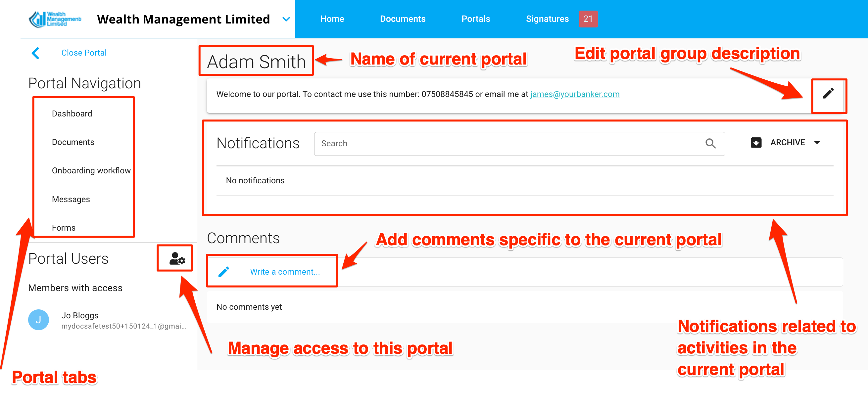Image resolution: width=868 pixels, height=405 pixels.
Task: Click the blue pencil comment icon
Action: [224, 272]
